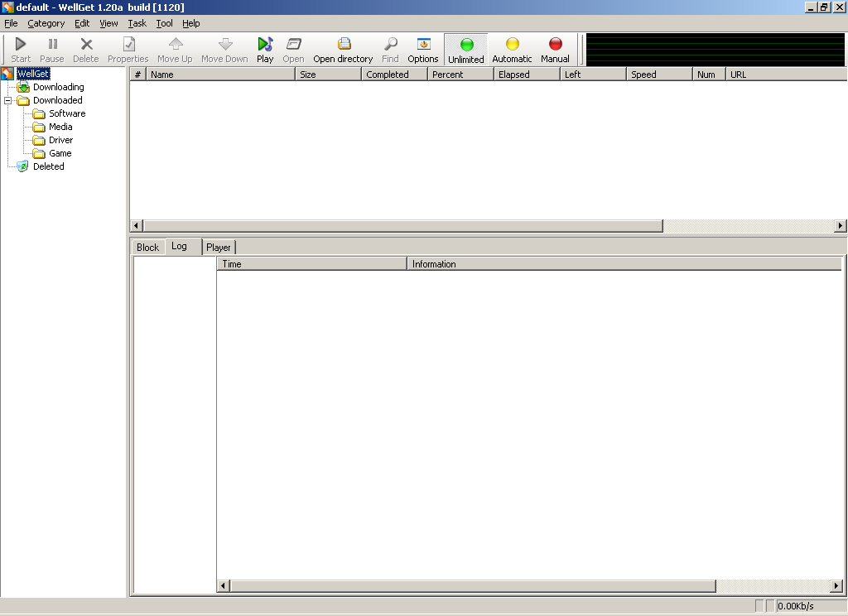Select the Downloaded category folder
848x616 pixels.
(58, 100)
